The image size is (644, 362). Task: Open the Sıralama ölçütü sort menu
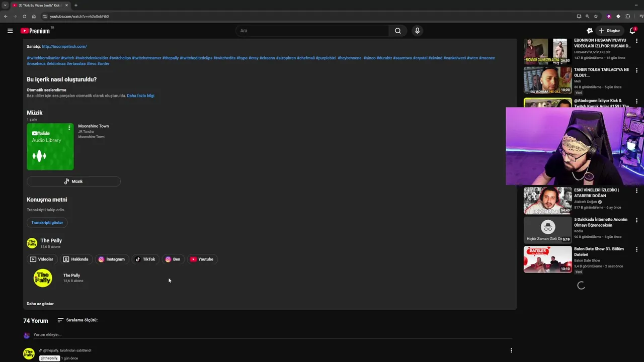tap(77, 320)
